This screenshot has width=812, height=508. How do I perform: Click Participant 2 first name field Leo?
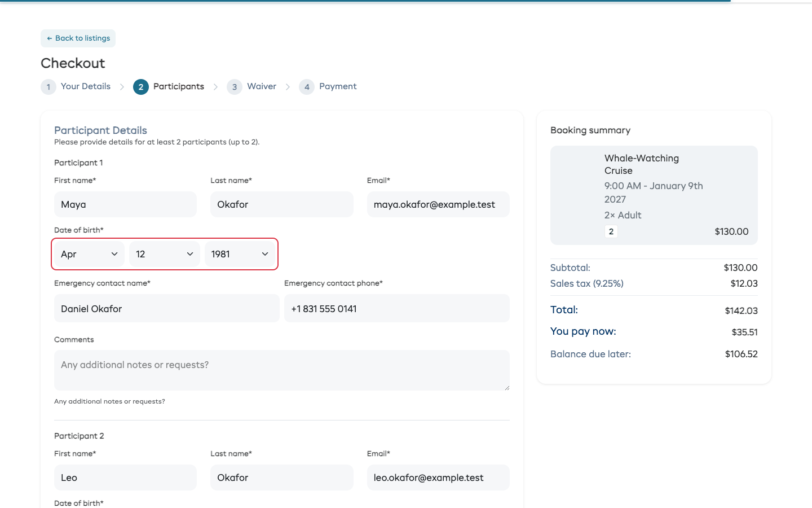(125, 478)
